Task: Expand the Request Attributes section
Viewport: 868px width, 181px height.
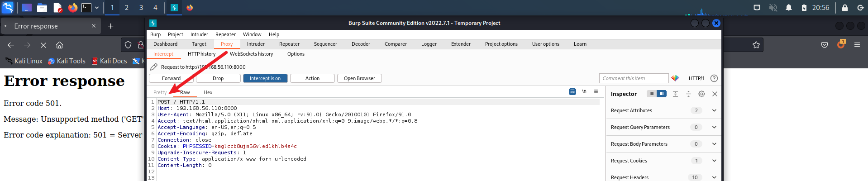Action: (x=663, y=110)
